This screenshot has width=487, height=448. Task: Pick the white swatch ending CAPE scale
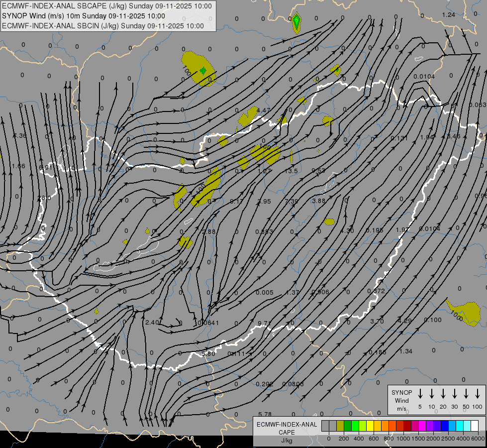(x=474, y=426)
